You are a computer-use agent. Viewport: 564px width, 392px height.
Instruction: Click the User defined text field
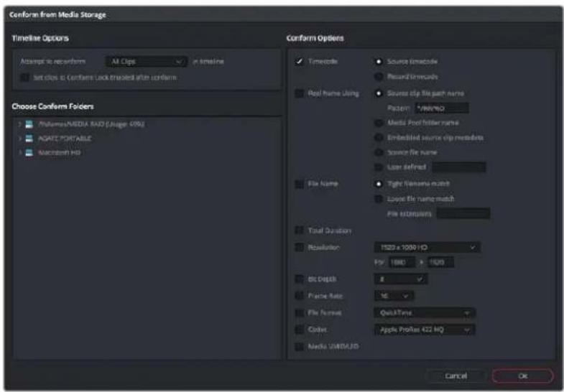[x=458, y=167]
